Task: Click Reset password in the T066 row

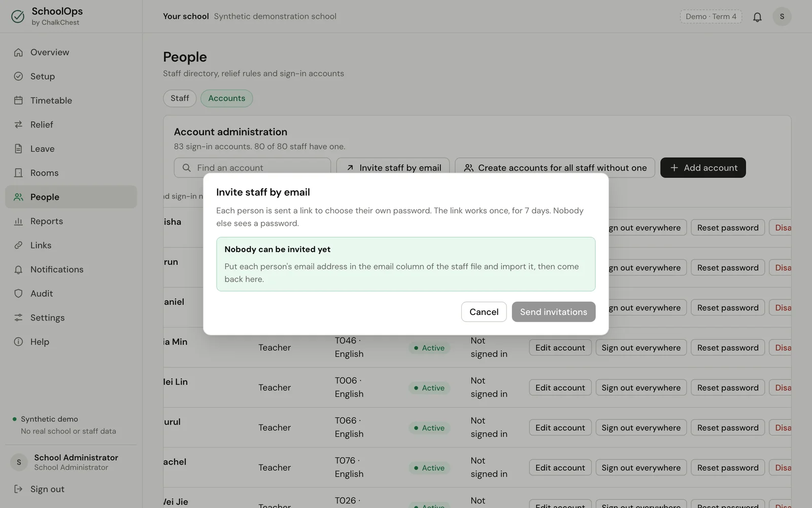Action: [728, 428]
